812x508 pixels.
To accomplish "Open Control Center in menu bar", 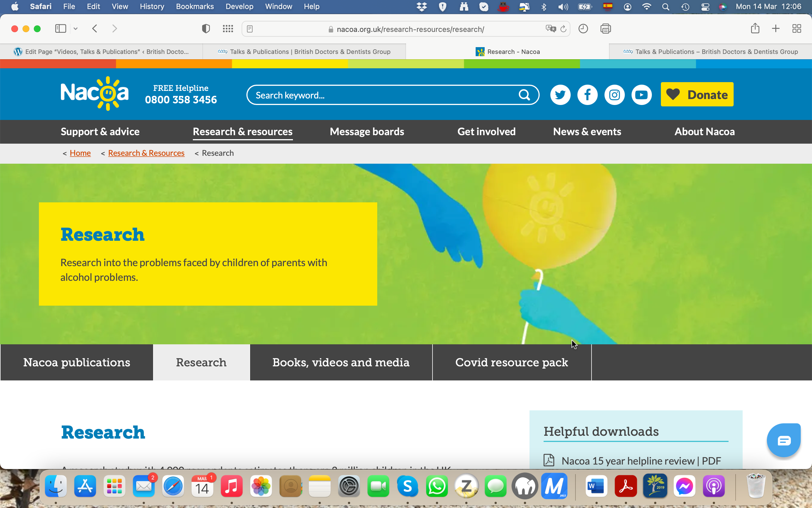I will pyautogui.click(x=705, y=7).
